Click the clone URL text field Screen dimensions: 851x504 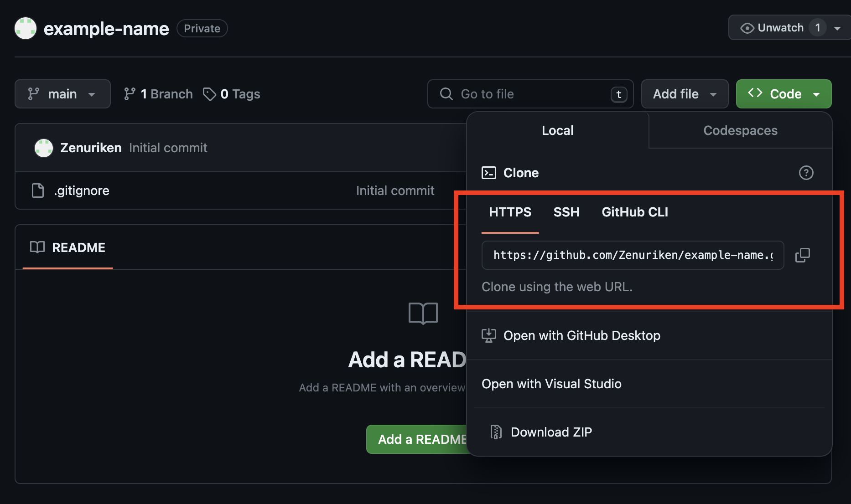[633, 255]
